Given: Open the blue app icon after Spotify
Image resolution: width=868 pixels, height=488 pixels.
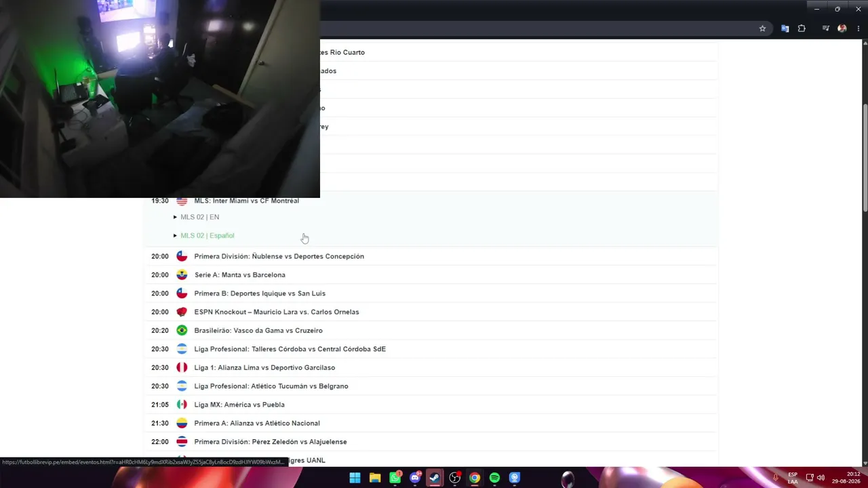Looking at the screenshot, I should coord(515,478).
